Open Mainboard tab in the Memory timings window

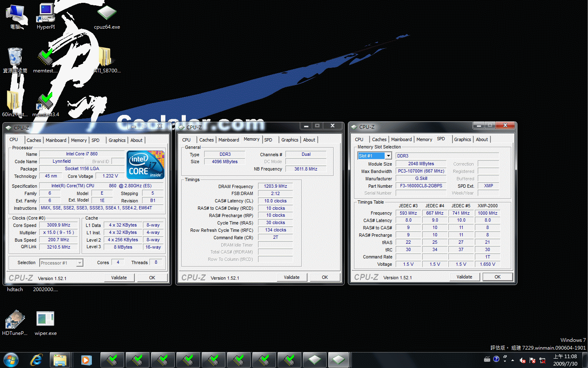point(229,140)
